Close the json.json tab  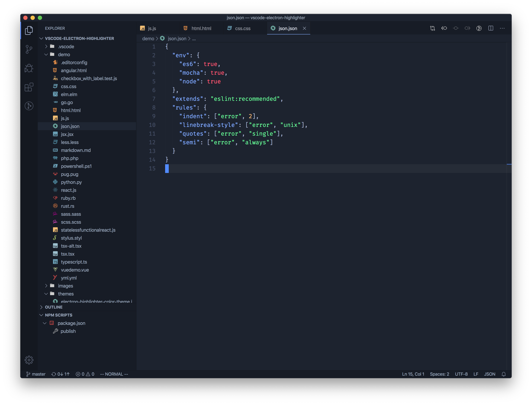pos(304,28)
